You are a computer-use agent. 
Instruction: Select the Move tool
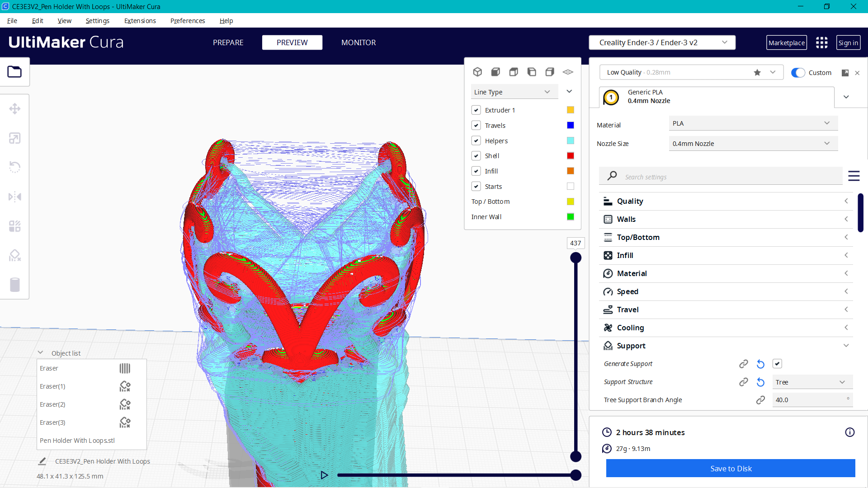pyautogui.click(x=14, y=109)
